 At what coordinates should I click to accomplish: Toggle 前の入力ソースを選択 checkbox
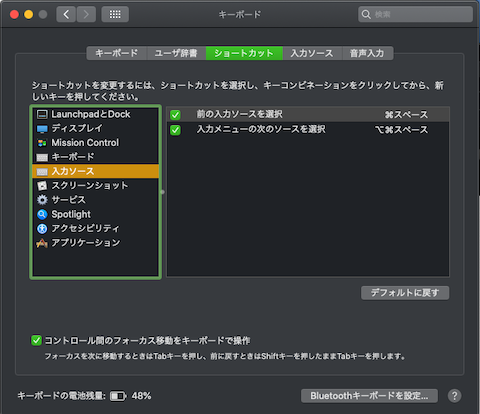click(x=175, y=115)
